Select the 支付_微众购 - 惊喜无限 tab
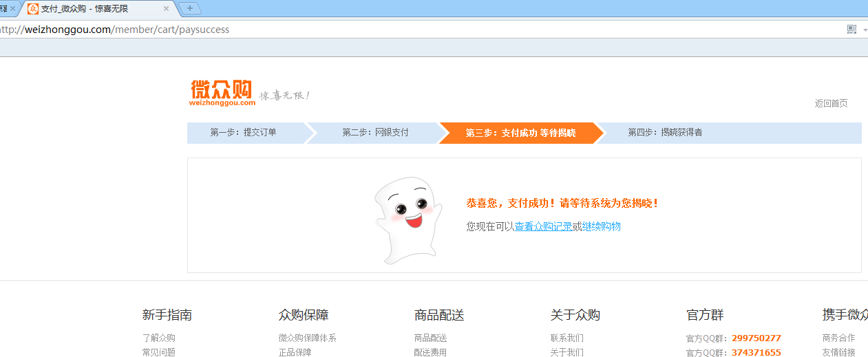The height and width of the screenshot is (357, 868). point(96,9)
